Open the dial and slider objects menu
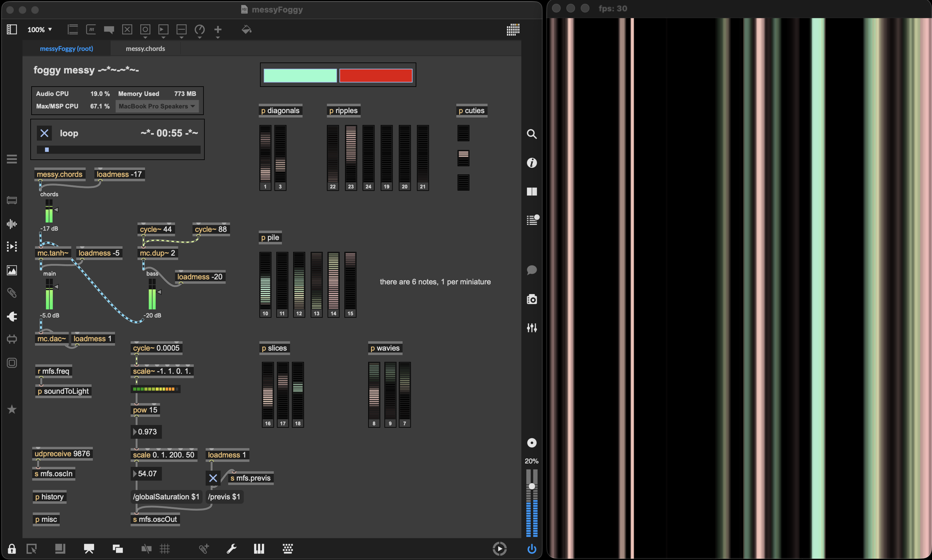Viewport: 932px width, 560px height. click(200, 30)
